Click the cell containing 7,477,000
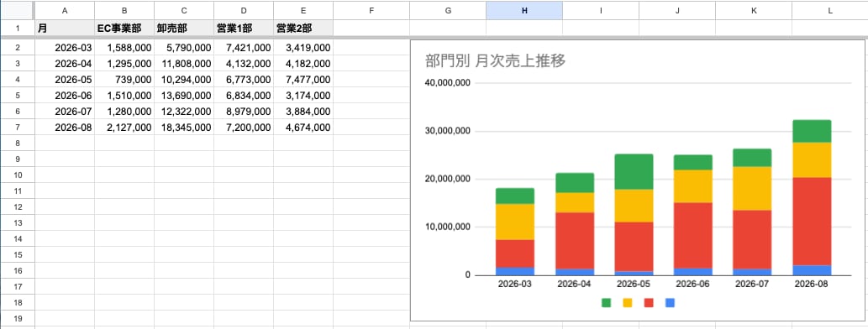The width and height of the screenshot is (868, 329). tap(304, 81)
